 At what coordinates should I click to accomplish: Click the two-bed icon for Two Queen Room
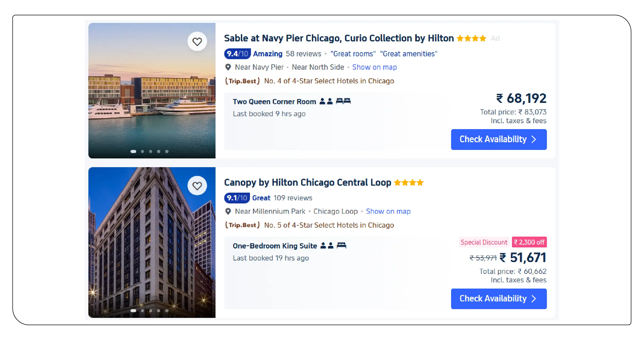pyautogui.click(x=343, y=101)
